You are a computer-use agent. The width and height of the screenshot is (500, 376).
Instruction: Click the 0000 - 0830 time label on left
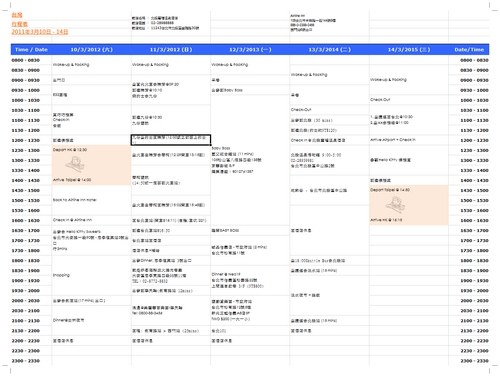[26, 60]
